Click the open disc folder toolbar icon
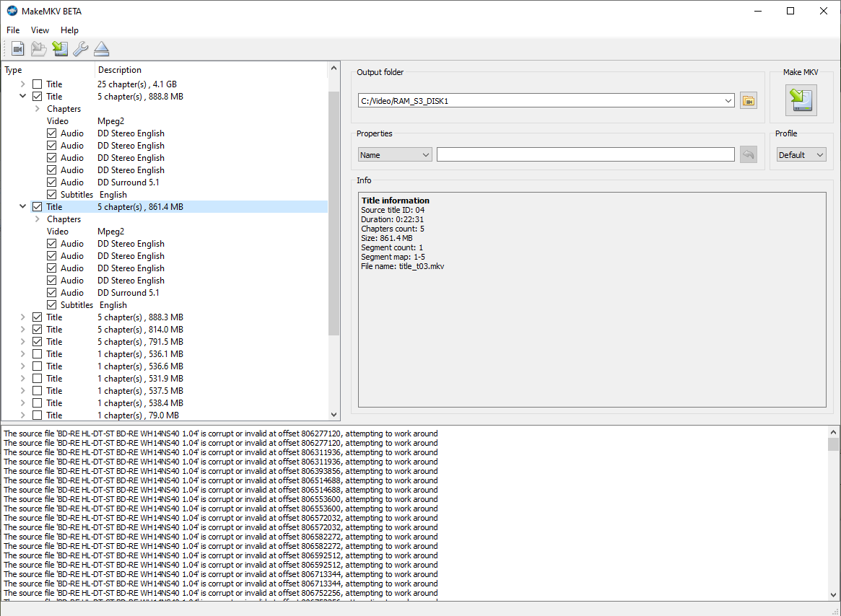The width and height of the screenshot is (841, 616). 38,49
